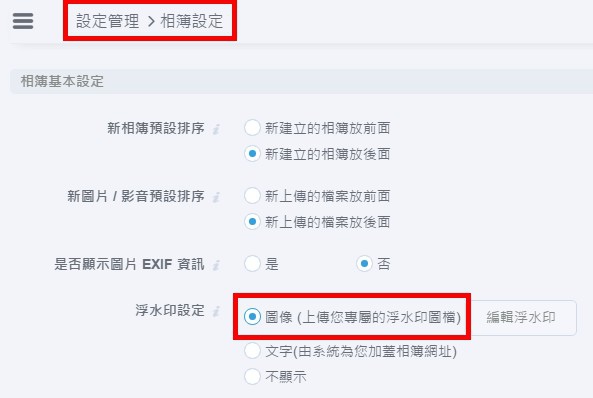
Task: Click info icon beside 新相簿預設排序
Action: [216, 129]
